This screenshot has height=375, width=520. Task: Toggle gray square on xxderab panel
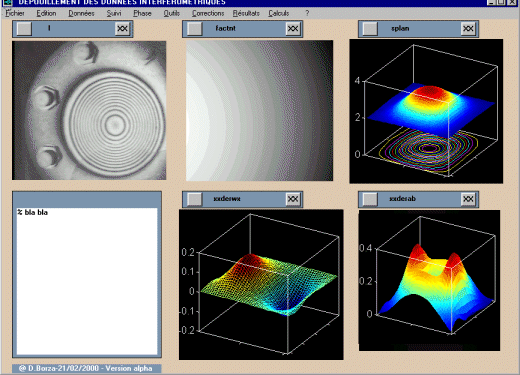pyautogui.click(x=370, y=199)
